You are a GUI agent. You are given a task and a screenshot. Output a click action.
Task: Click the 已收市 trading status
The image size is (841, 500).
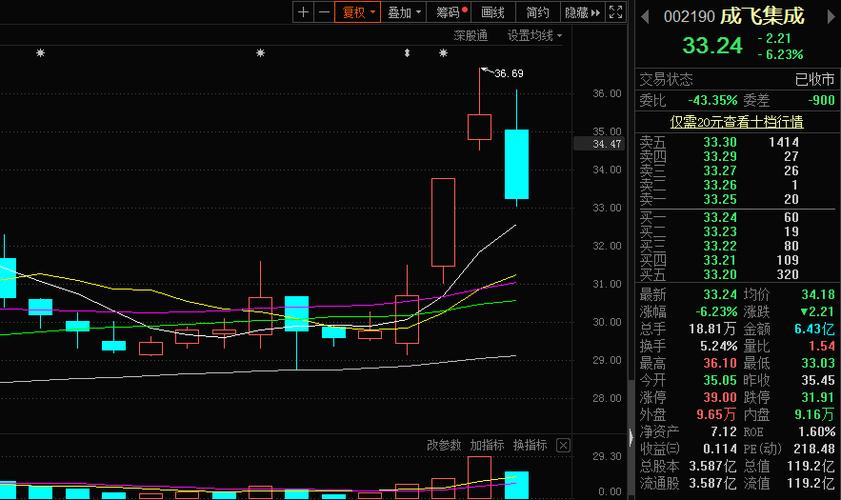(814, 79)
